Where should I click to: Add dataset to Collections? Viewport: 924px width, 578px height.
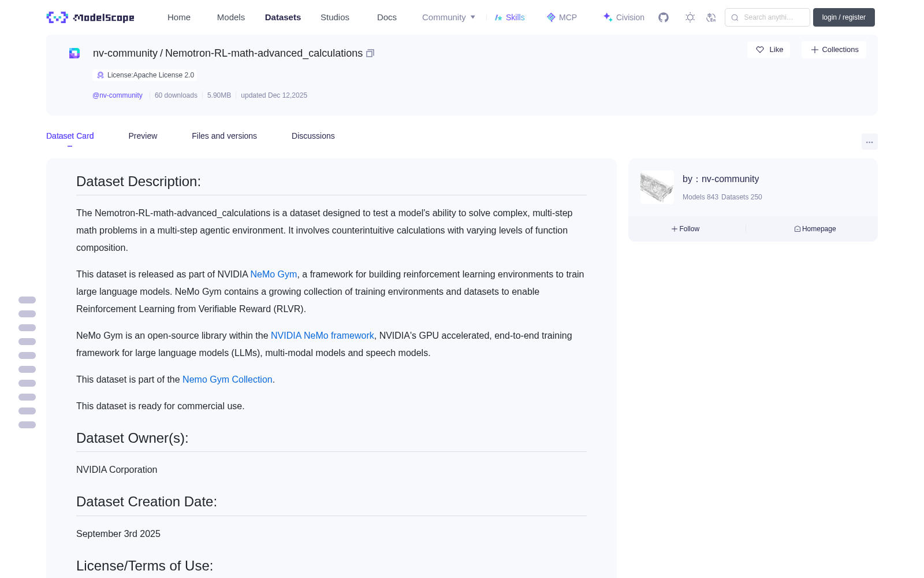point(834,50)
